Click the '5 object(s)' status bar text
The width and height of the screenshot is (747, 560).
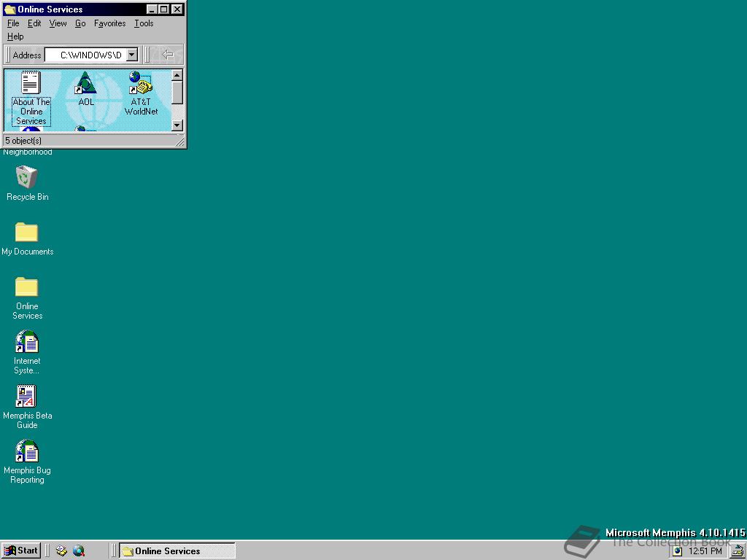[x=23, y=141]
